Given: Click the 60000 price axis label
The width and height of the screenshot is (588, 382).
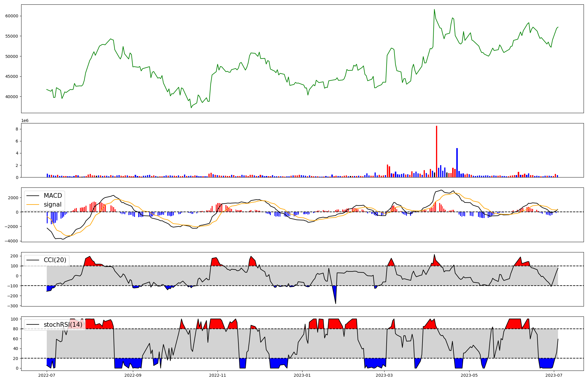Looking at the screenshot, I should [12, 16].
